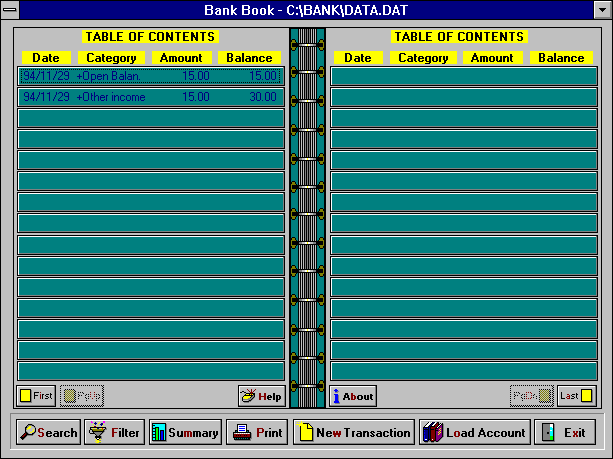Select the Open Balan. transaction row
This screenshot has width=613, height=459.
[151, 76]
